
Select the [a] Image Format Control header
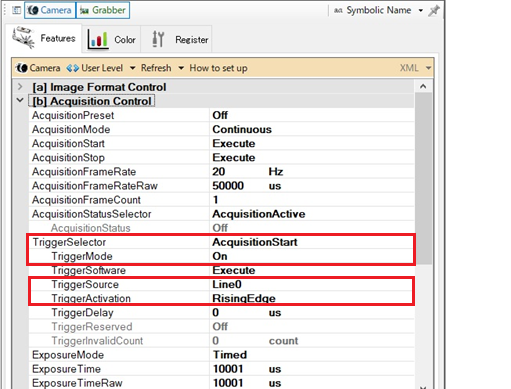pyautogui.click(x=99, y=87)
